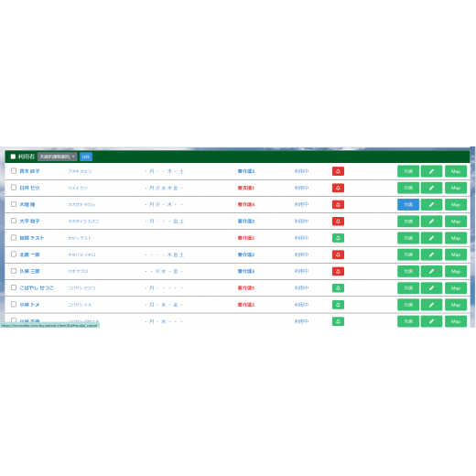Check the box for the セツ user row

pyautogui.click(x=14, y=188)
